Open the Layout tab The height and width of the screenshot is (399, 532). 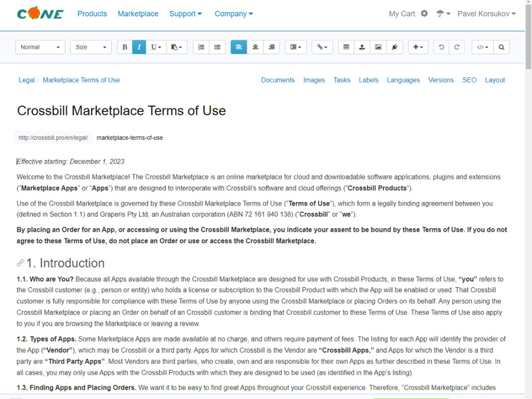[x=495, y=80]
